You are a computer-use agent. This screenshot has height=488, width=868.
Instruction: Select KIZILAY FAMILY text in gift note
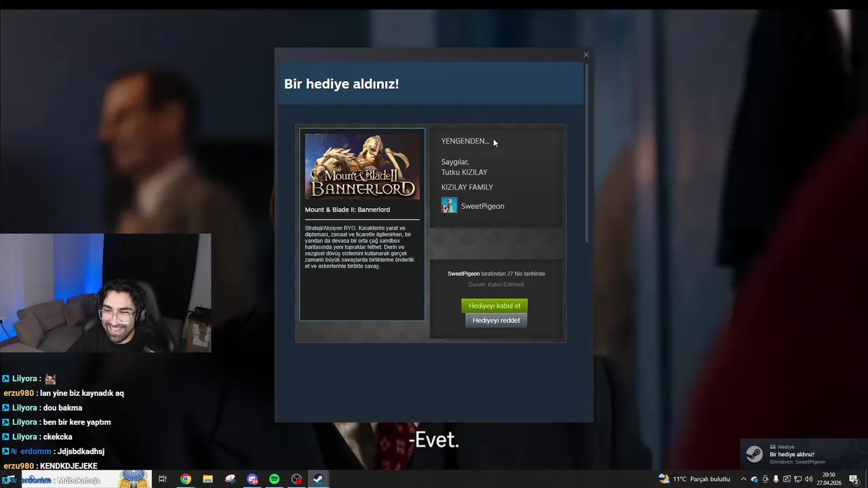(467, 187)
